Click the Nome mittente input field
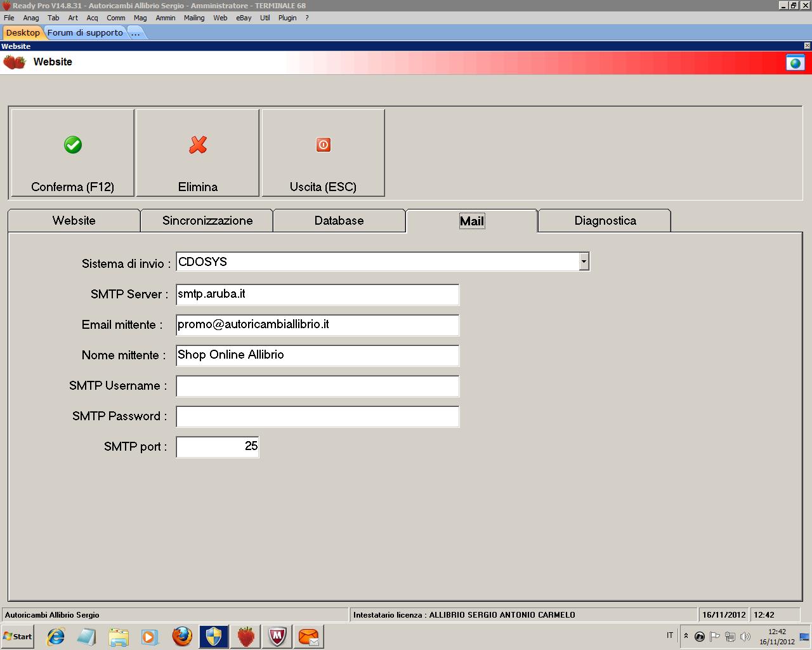Viewport: 812px width, 650px height. point(318,355)
